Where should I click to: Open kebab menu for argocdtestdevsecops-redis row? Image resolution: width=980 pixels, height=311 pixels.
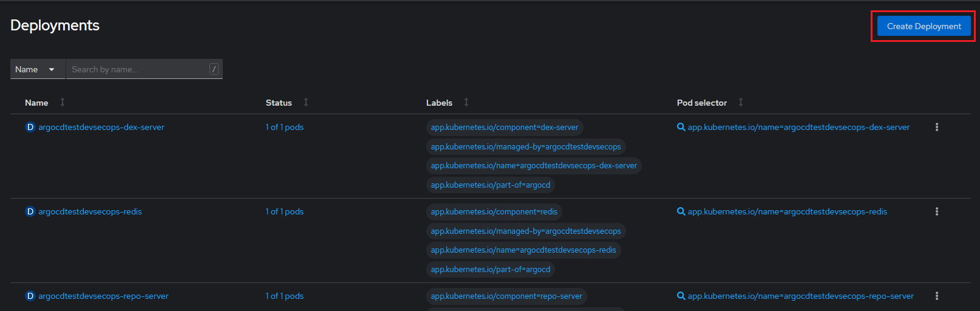point(936,211)
